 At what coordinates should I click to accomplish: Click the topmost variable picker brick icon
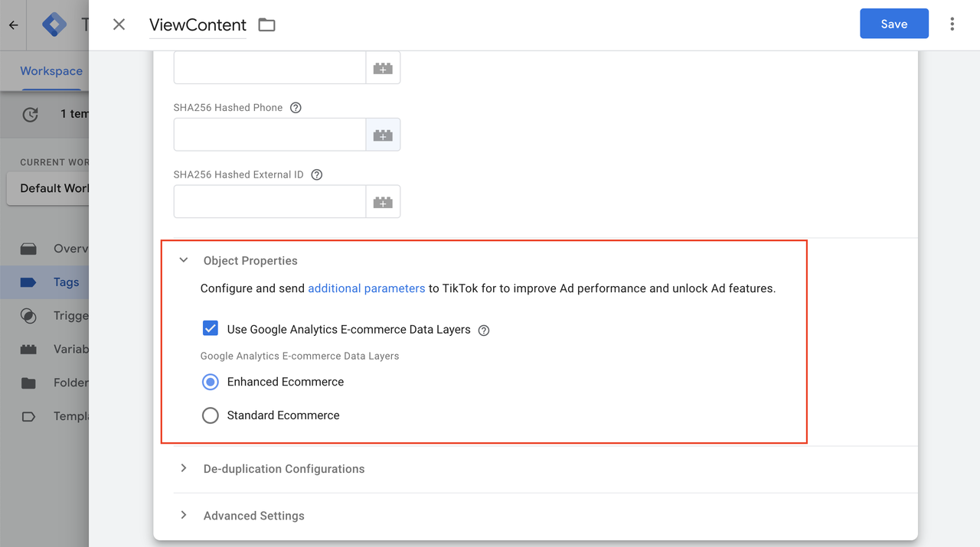coord(383,67)
